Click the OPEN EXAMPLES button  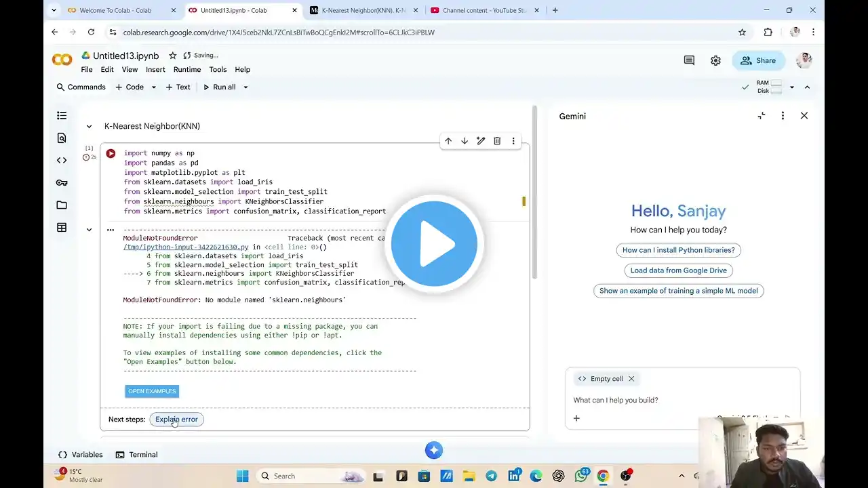[152, 391]
